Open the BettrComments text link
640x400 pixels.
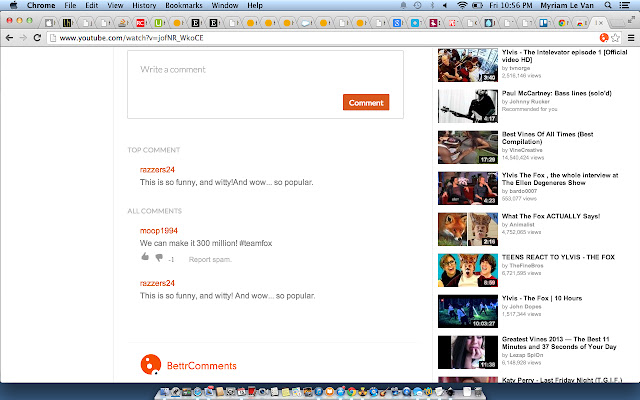tap(202, 366)
